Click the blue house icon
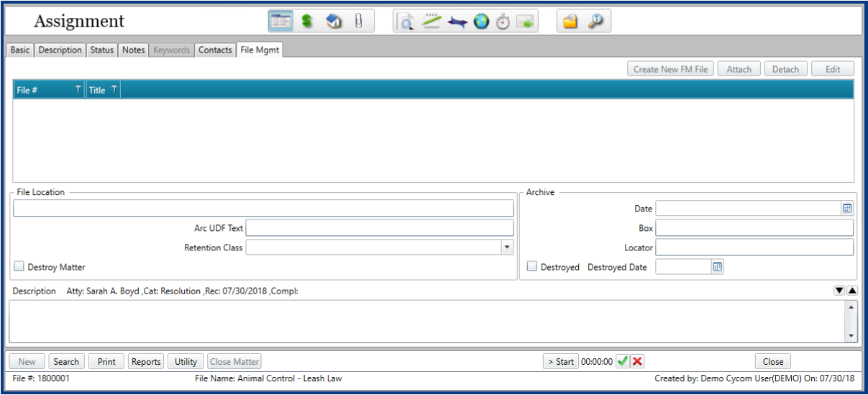 click(333, 22)
